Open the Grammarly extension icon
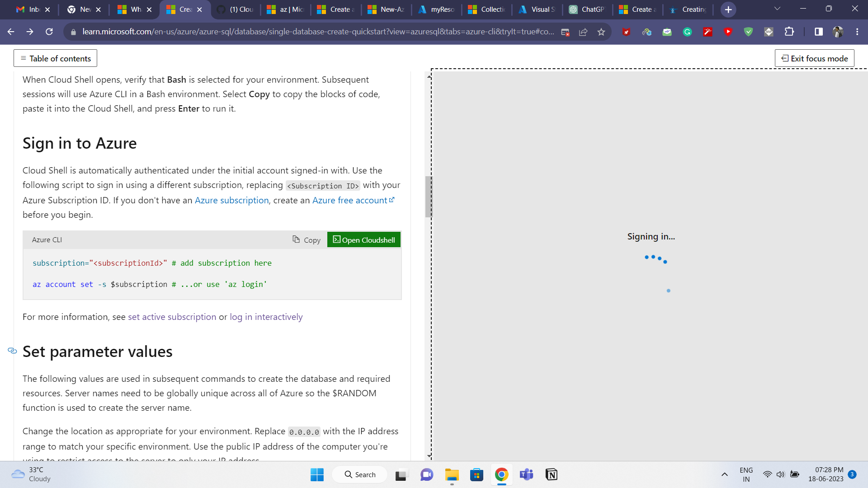The height and width of the screenshot is (488, 868). click(688, 32)
